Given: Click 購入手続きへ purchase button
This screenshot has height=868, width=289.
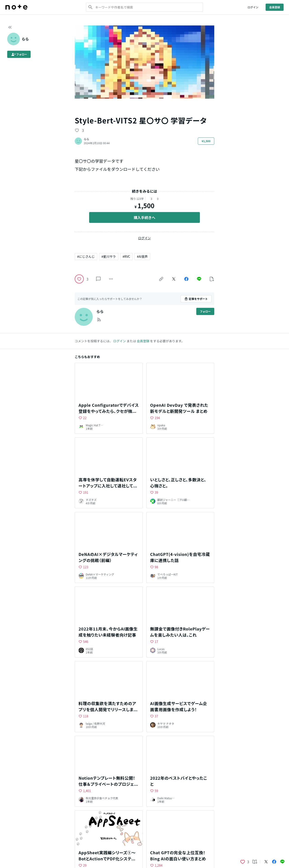Looking at the screenshot, I should click(144, 217).
